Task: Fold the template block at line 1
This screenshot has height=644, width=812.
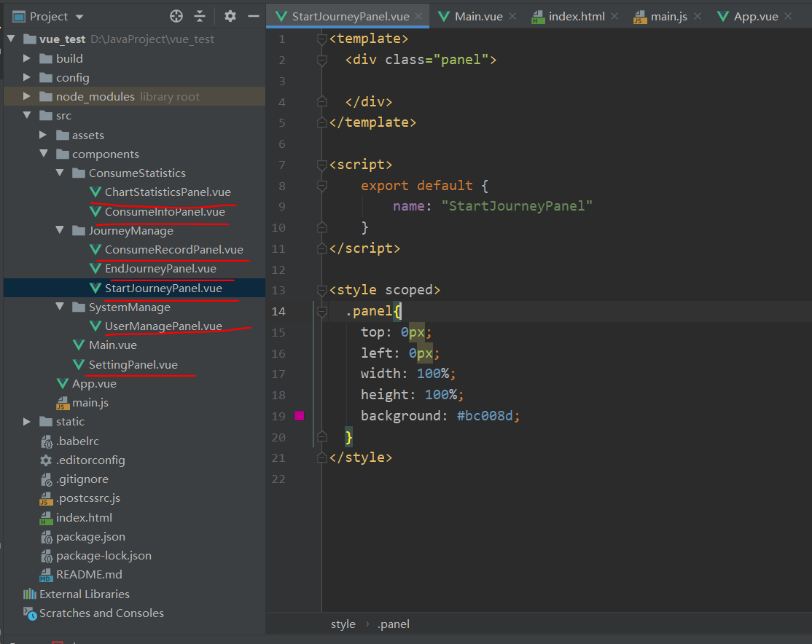Action: 321,39
